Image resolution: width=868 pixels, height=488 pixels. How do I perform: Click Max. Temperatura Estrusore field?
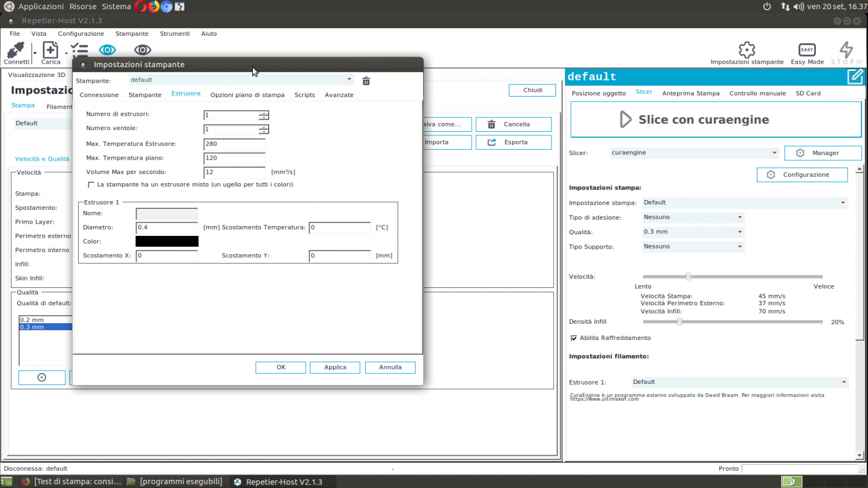tap(234, 144)
